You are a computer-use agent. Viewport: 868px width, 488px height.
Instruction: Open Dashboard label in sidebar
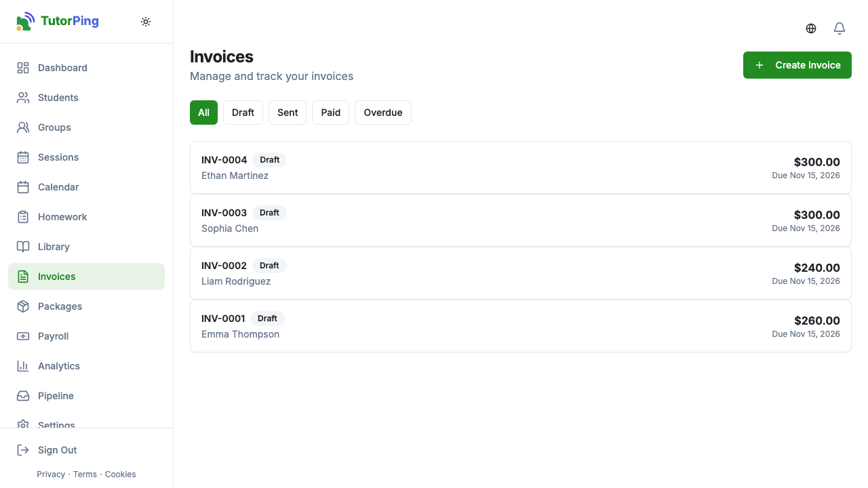(62, 68)
